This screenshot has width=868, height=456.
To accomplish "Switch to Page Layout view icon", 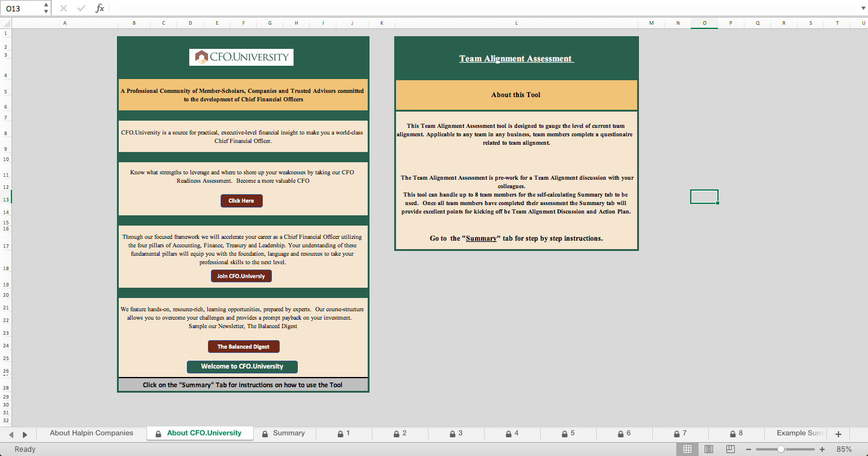I will click(x=709, y=449).
